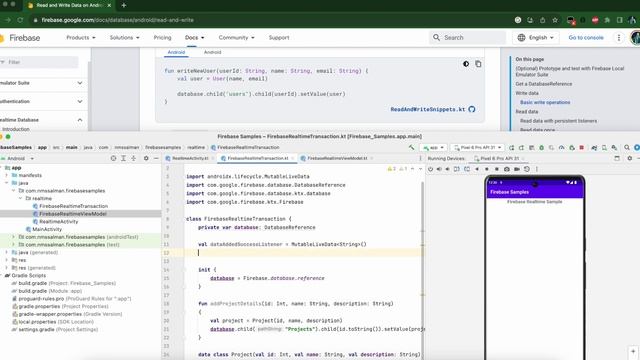The width and height of the screenshot is (640, 360).
Task: Click the Running Devices window mode icon
Action: point(617,158)
